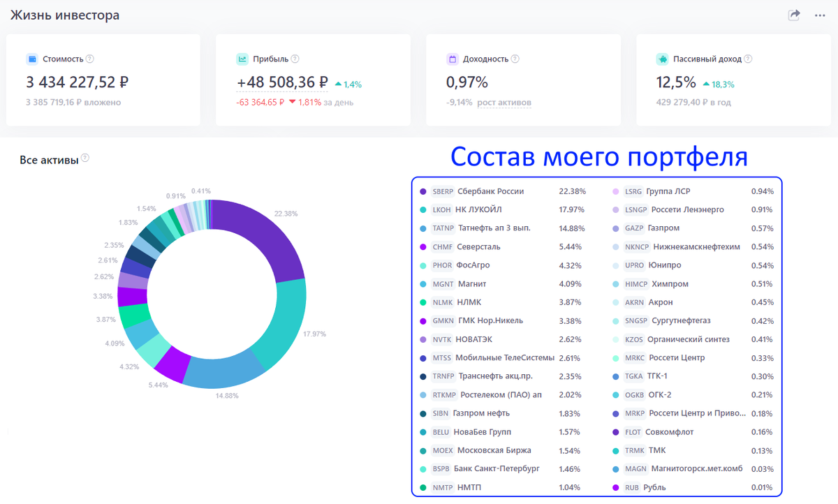Click the GAZP ticker badge
Screen dimensions: 838x504
pos(634,228)
